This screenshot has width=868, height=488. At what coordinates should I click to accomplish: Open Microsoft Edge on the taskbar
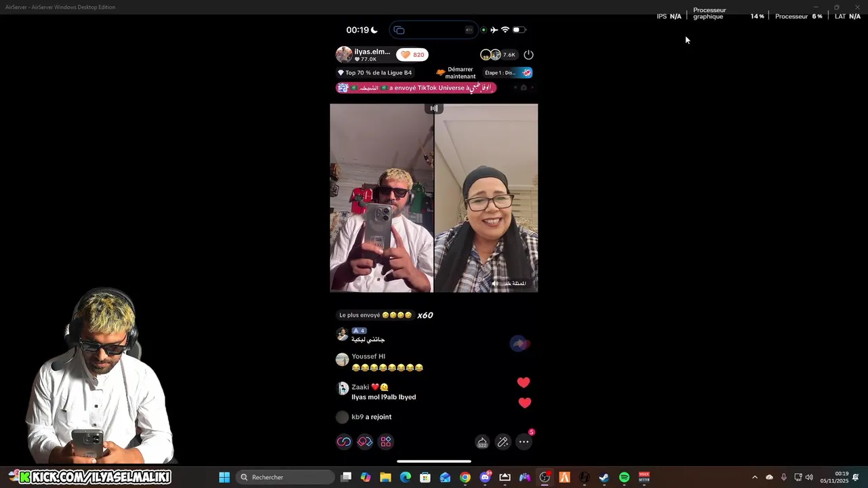click(x=406, y=477)
